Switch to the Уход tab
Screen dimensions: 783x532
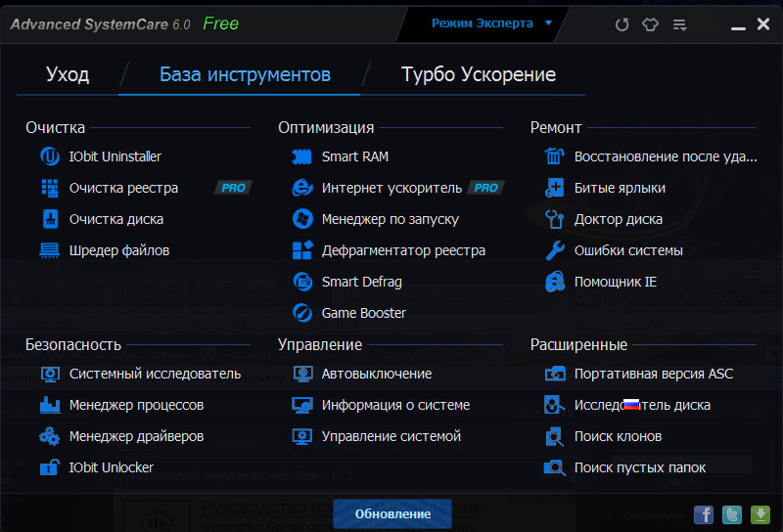pos(68,74)
